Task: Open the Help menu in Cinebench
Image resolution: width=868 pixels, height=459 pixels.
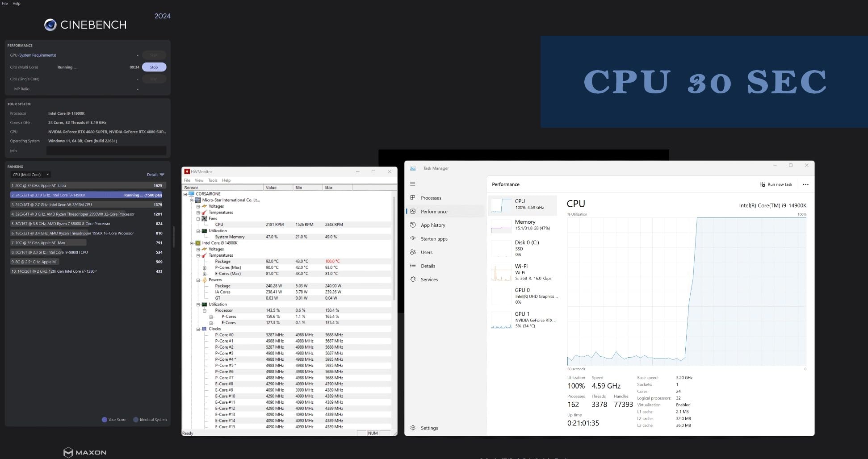Action: (17, 3)
